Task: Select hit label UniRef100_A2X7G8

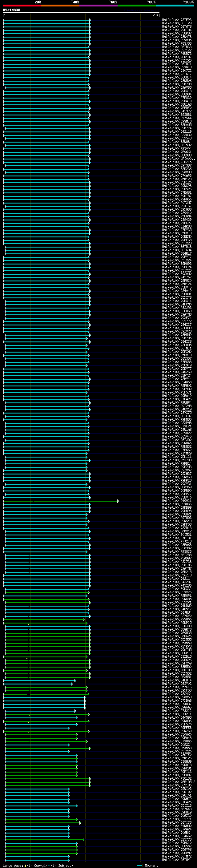Action: coord(177,562)
